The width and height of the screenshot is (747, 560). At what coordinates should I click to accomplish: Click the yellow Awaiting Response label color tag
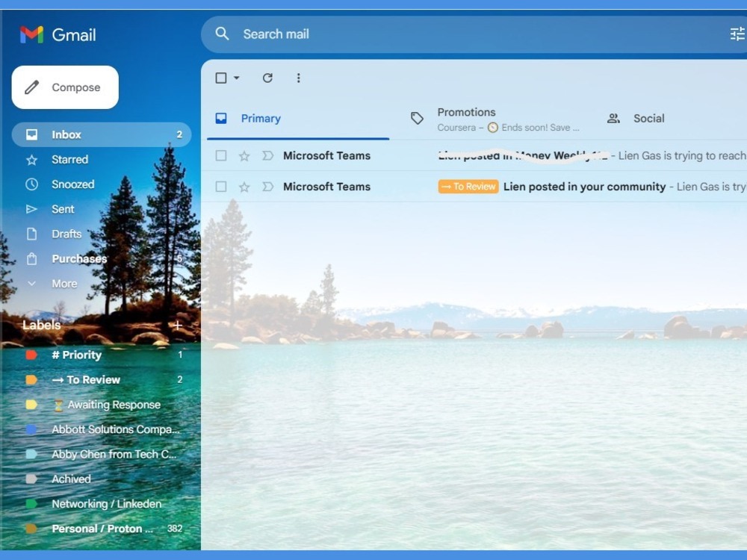[31, 404]
